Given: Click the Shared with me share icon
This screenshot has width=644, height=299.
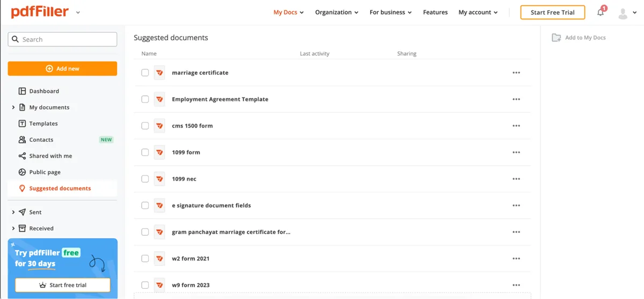Looking at the screenshot, I should [x=22, y=156].
